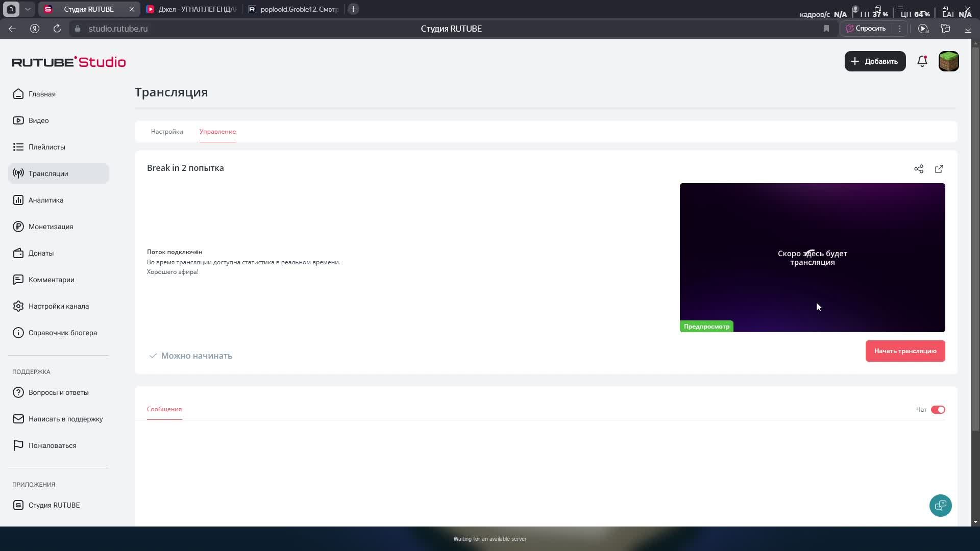Click the browser back arrow
Screen dimensions: 980x551
pos(12,29)
